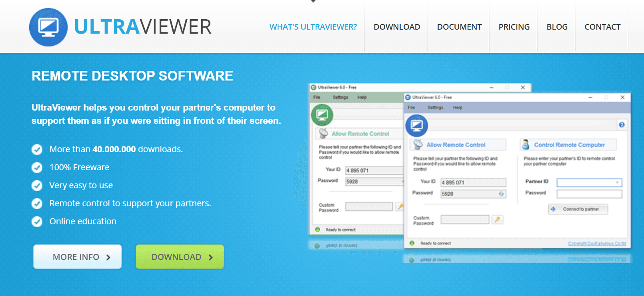Click blue monitor logo in front UltraViewer window
The image size is (644, 296).
tap(417, 126)
